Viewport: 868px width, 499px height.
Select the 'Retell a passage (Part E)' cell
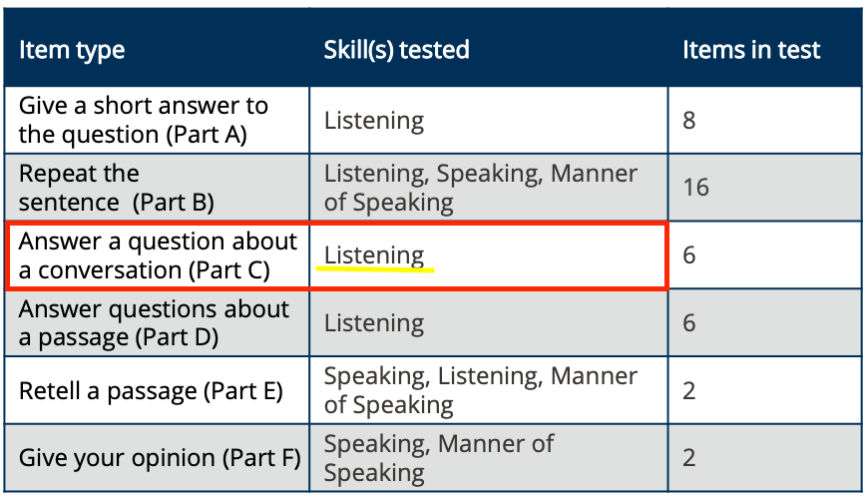[x=157, y=390]
